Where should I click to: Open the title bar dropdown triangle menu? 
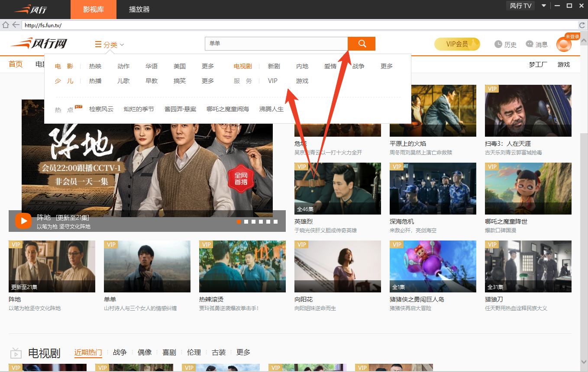[x=544, y=6]
